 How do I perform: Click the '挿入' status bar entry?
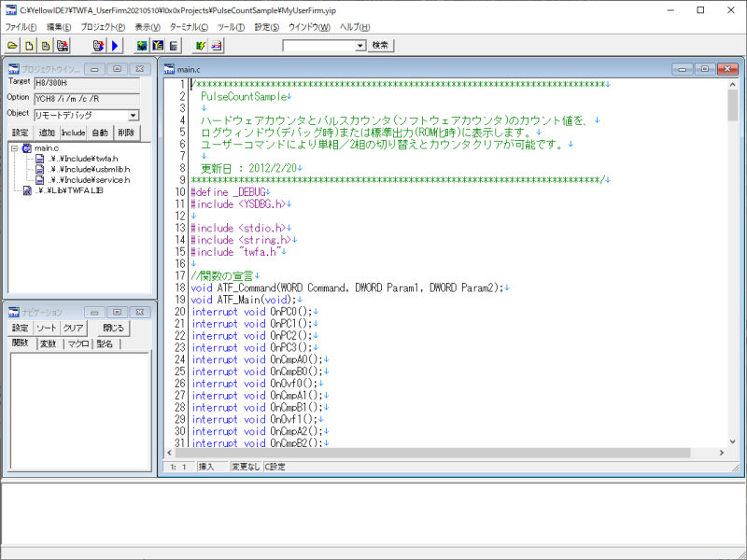click(x=205, y=467)
